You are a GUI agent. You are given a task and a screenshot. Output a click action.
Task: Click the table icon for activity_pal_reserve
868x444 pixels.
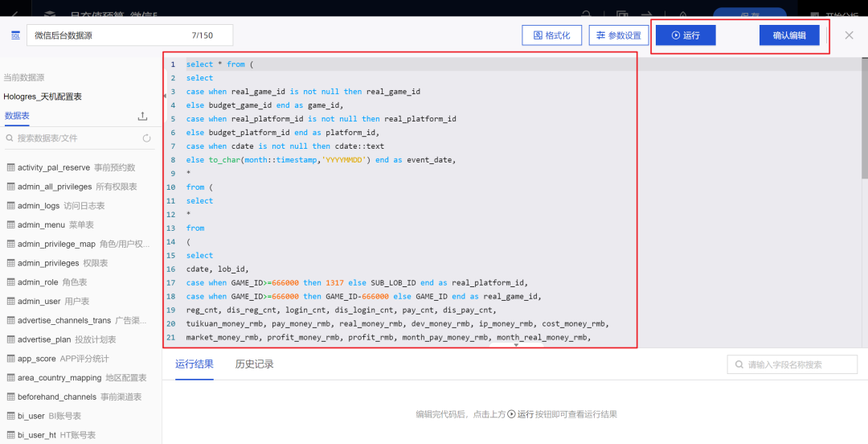(x=10, y=167)
